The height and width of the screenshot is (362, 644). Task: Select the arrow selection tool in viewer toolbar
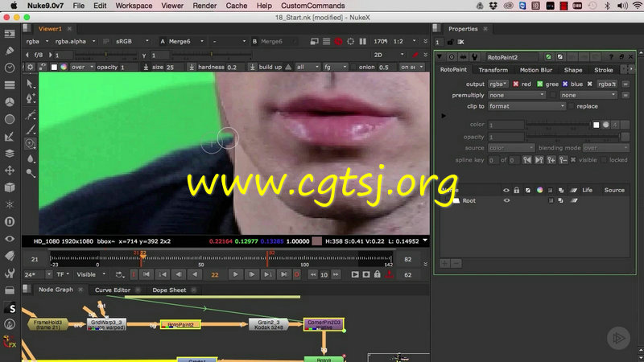coord(31,84)
